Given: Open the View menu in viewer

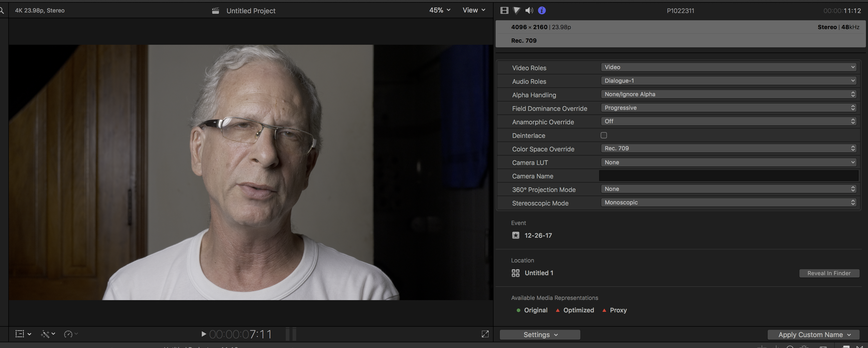Looking at the screenshot, I should (x=474, y=10).
